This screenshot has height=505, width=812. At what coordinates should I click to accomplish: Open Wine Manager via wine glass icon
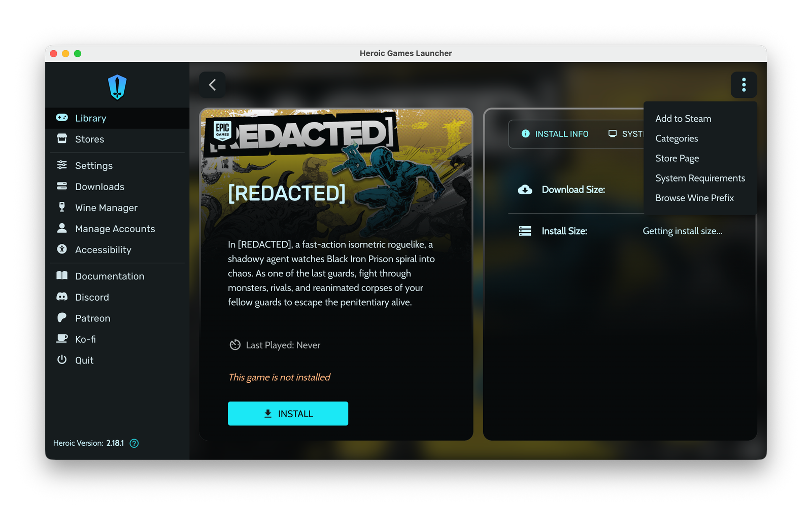click(x=62, y=207)
